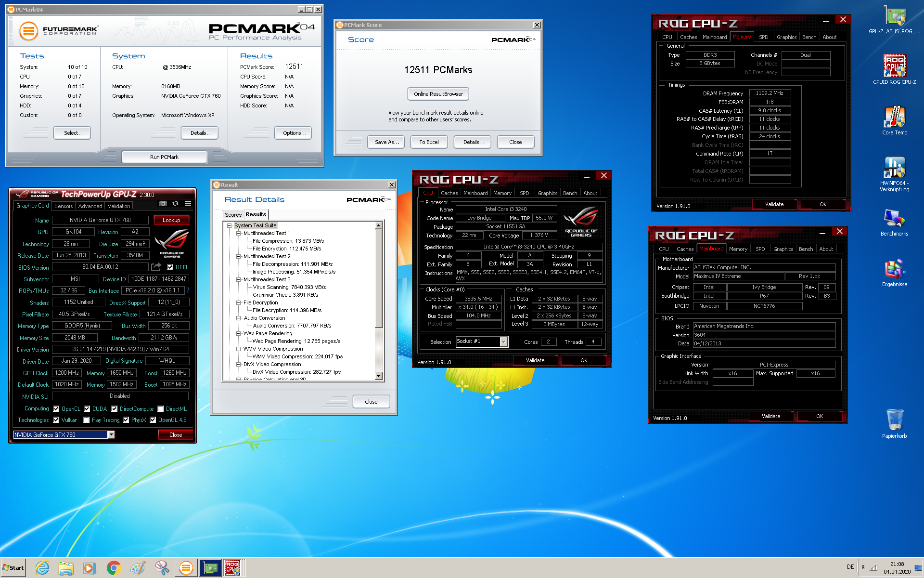Open the GPU-Z_ASUS_ROG desktop shortcut

(x=894, y=20)
